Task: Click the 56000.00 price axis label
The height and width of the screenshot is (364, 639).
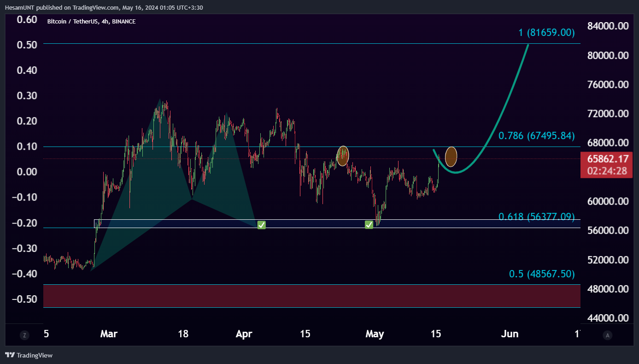Action: pos(608,230)
